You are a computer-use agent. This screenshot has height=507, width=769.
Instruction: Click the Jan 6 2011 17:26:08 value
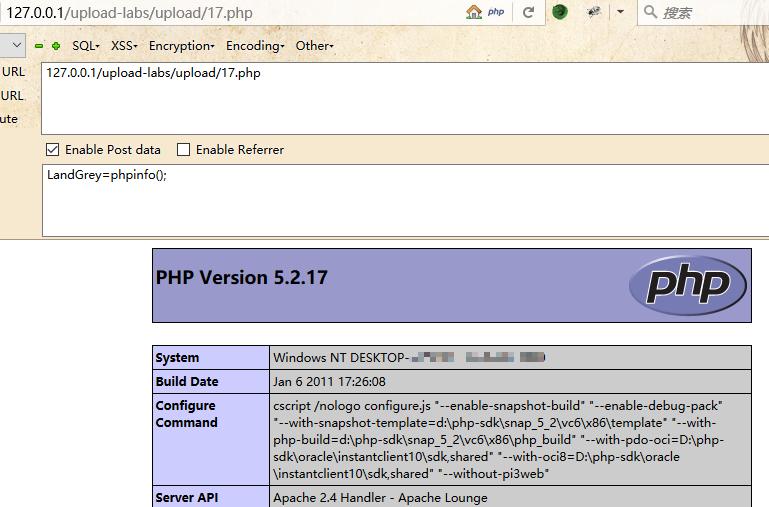pos(329,381)
